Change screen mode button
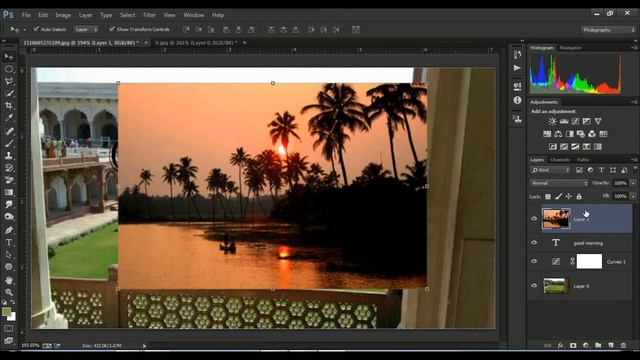 coord(9,340)
